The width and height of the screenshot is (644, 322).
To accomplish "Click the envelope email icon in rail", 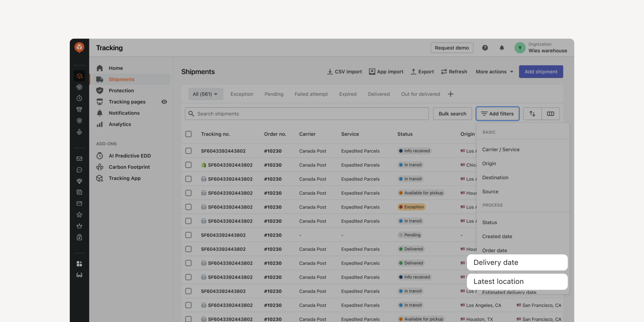I will (79, 158).
